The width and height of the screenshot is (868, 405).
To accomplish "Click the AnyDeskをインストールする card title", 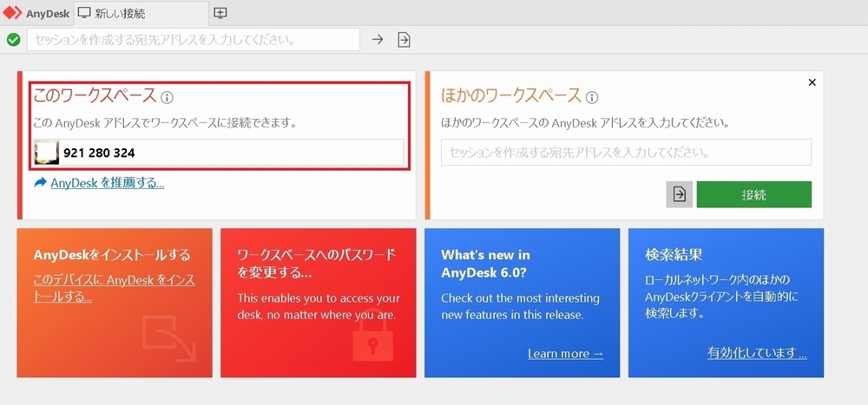I will [112, 255].
